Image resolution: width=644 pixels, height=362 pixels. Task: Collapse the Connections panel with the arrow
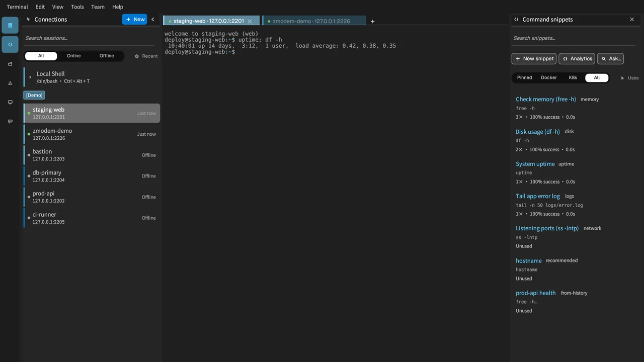153,19
